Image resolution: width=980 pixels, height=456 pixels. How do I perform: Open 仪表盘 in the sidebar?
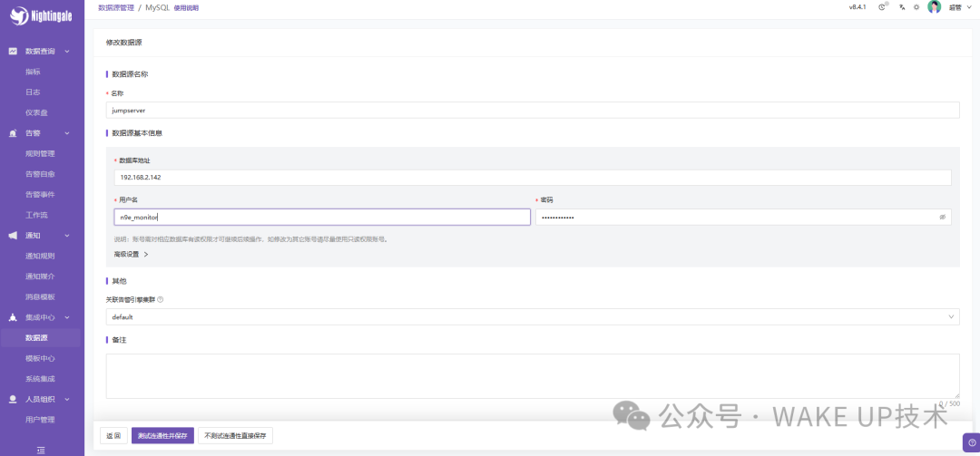36,112
